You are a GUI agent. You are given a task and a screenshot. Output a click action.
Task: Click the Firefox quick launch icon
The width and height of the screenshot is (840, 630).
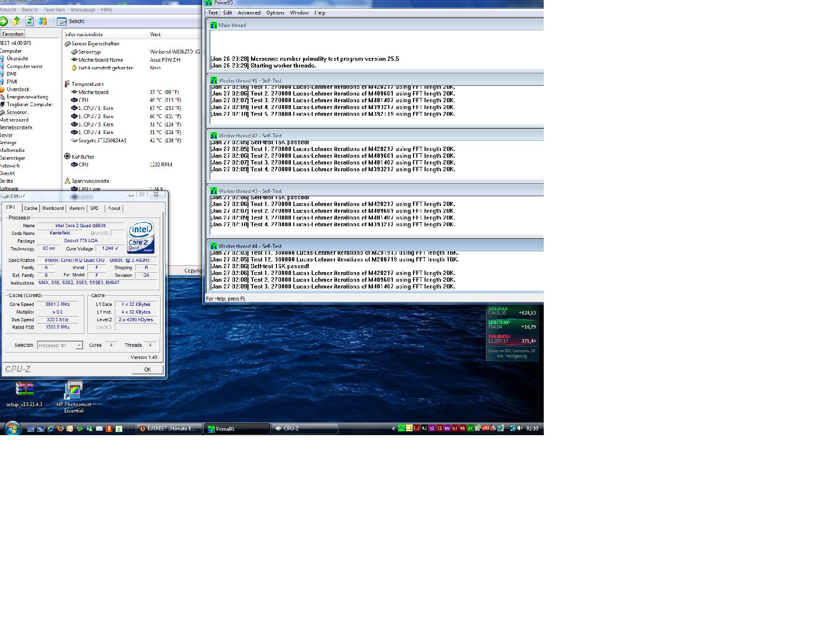click(60, 428)
